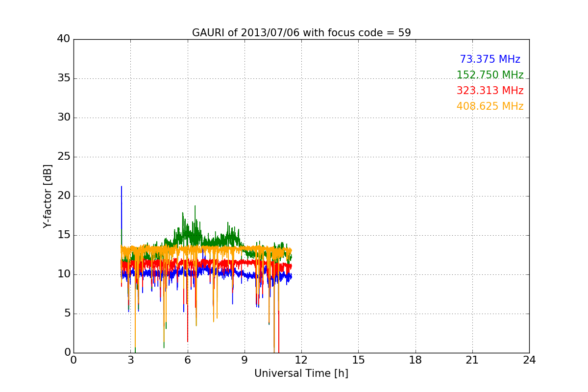588x392 pixels.
Task: Click the x-axis tick label 6
Action: click(x=187, y=360)
